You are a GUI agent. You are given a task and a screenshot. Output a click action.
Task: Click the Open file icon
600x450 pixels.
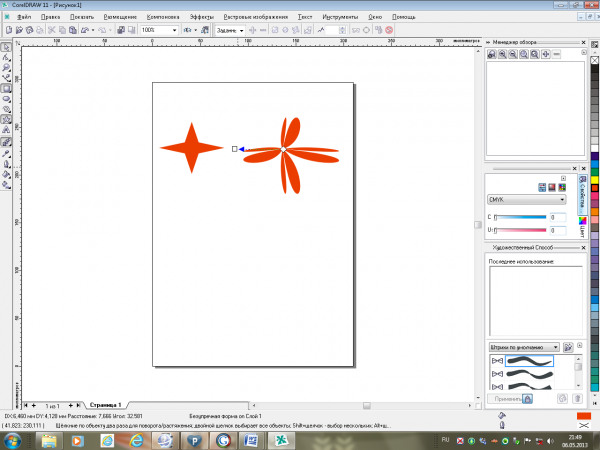click(19, 30)
